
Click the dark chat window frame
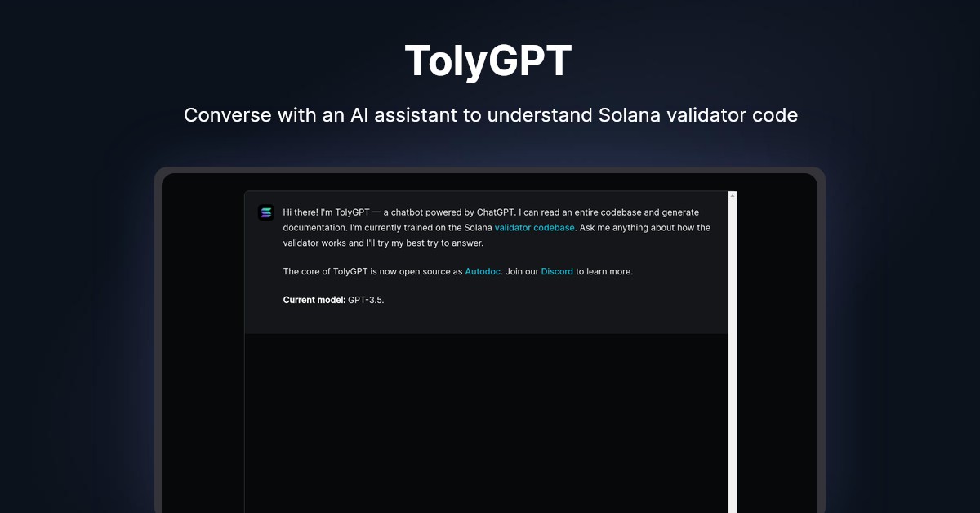[200, 343]
